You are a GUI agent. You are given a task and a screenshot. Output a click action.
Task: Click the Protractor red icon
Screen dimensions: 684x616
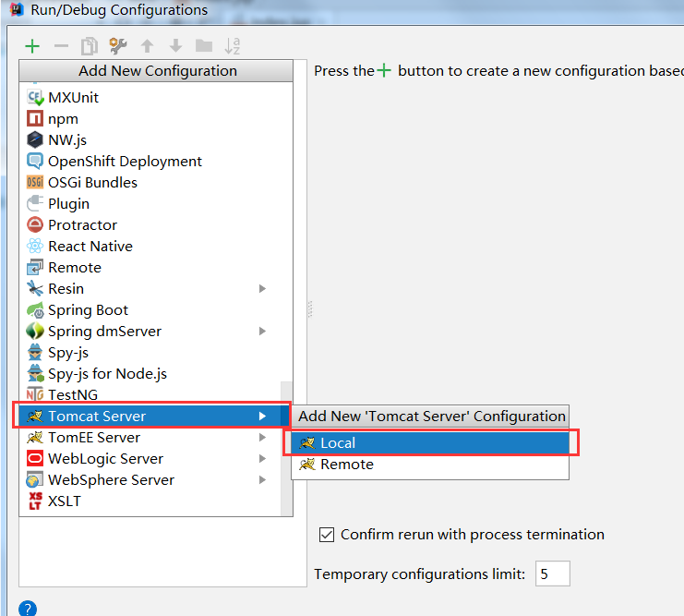pyautogui.click(x=35, y=224)
